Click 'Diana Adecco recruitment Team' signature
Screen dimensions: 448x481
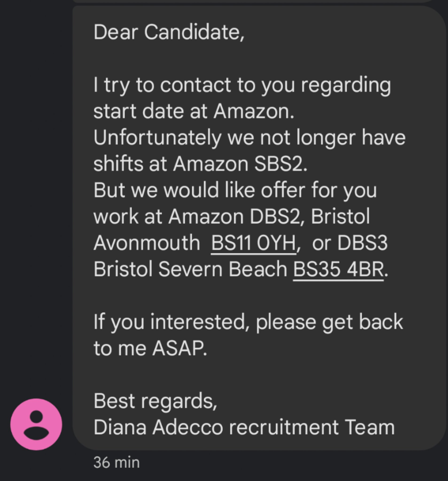244,427
